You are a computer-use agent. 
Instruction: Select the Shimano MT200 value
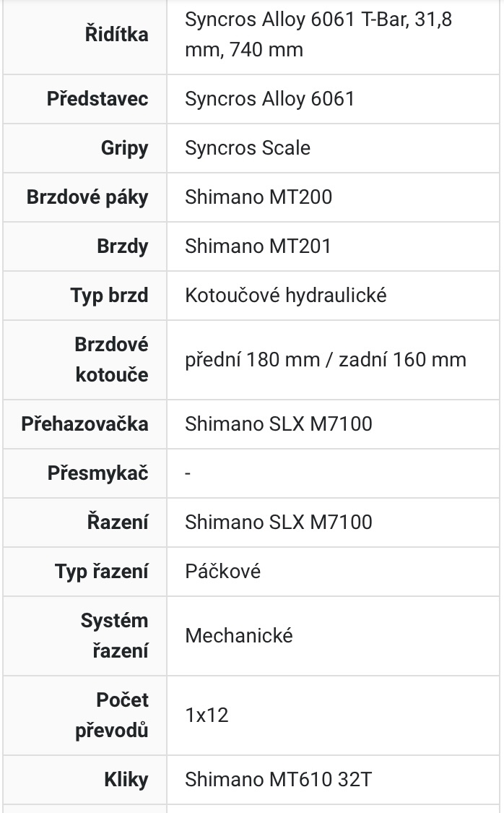[x=258, y=197]
